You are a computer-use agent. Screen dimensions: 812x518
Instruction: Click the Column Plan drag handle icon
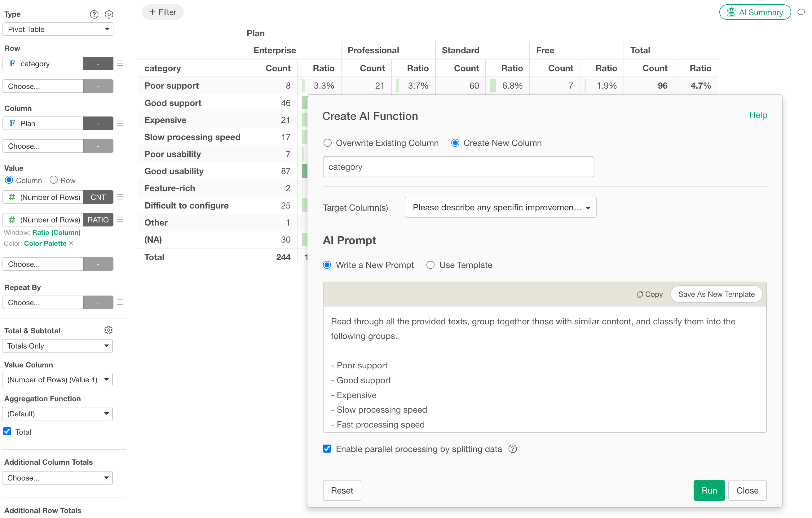pos(120,123)
